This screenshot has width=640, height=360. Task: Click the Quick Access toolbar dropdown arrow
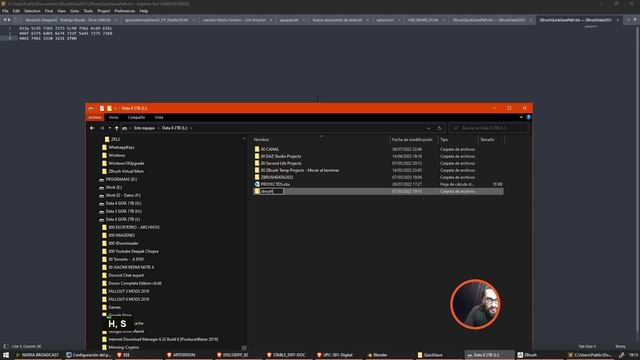click(x=116, y=108)
